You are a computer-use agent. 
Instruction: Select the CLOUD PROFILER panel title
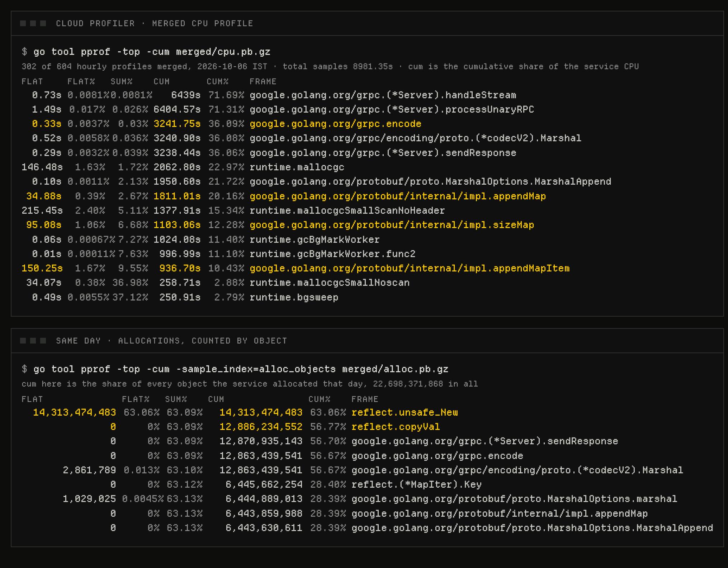155,23
